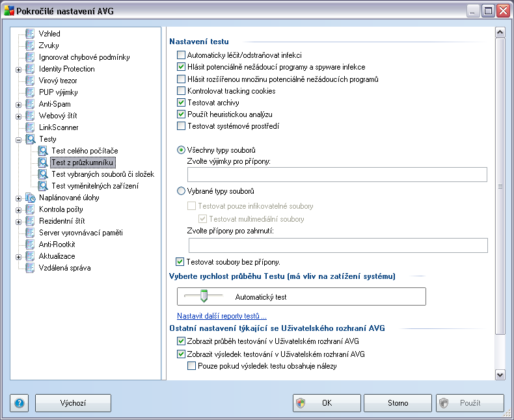Image resolution: width=514 pixels, height=420 pixels.
Task: Toggle Použít heuristickou analýzu checkbox
Action: tap(181, 114)
